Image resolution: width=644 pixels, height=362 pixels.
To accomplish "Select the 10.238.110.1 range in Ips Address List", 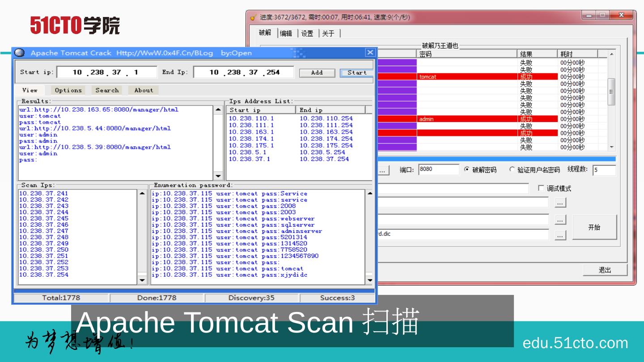I will (251, 118).
